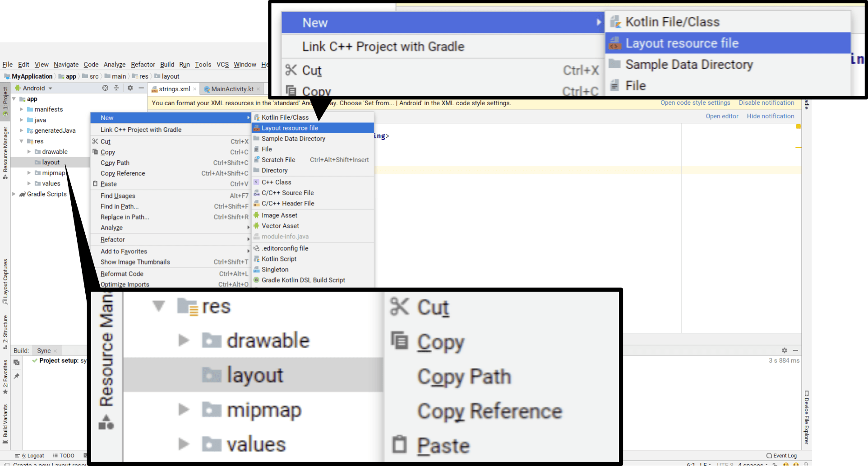The height and width of the screenshot is (466, 868).
Task: Select the layout folder in project tree
Action: pyautogui.click(x=51, y=162)
